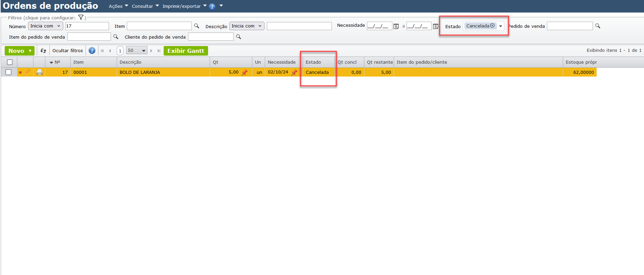
Task: Go to the previous page of results
Action: [x=110, y=51]
